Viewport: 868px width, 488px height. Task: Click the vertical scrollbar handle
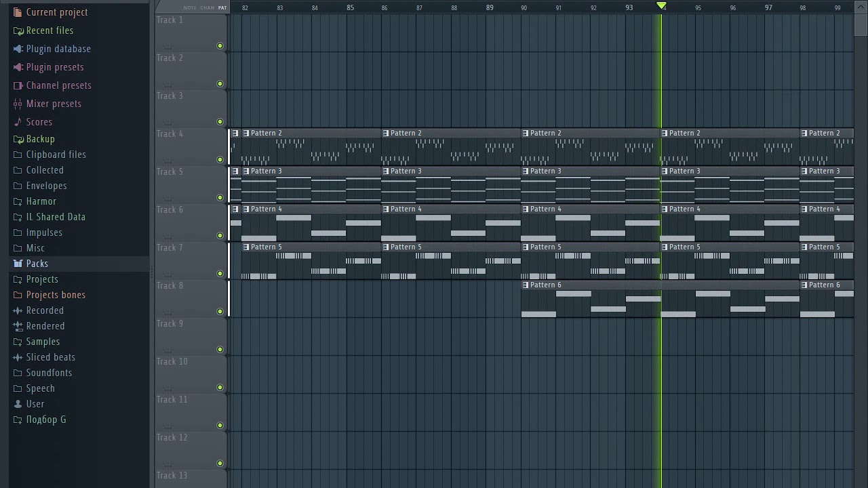coord(861,24)
